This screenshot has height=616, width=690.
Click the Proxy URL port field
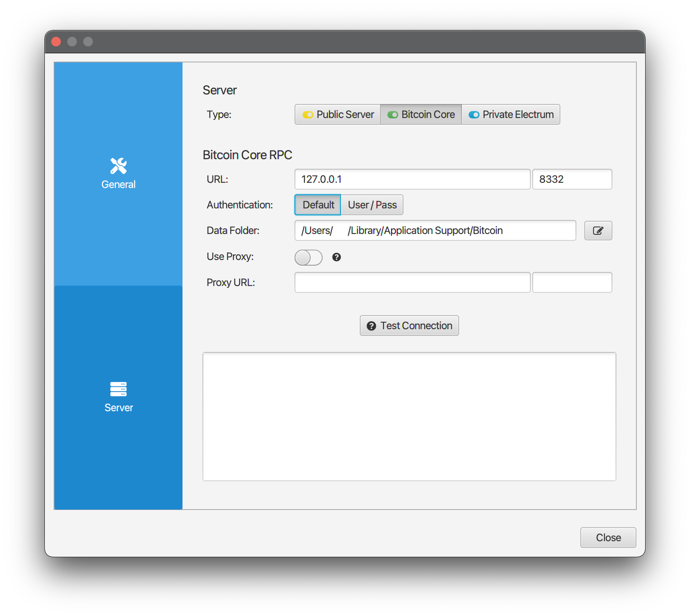coord(572,282)
